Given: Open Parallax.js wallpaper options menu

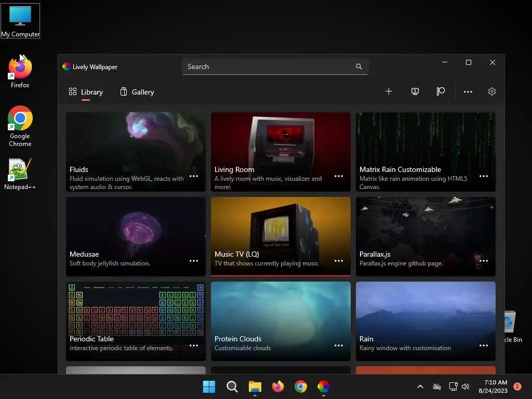Looking at the screenshot, I should click(x=484, y=261).
